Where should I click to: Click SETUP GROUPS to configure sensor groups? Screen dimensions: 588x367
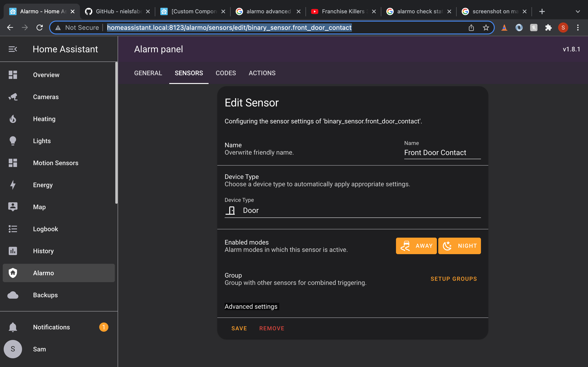pyautogui.click(x=453, y=279)
